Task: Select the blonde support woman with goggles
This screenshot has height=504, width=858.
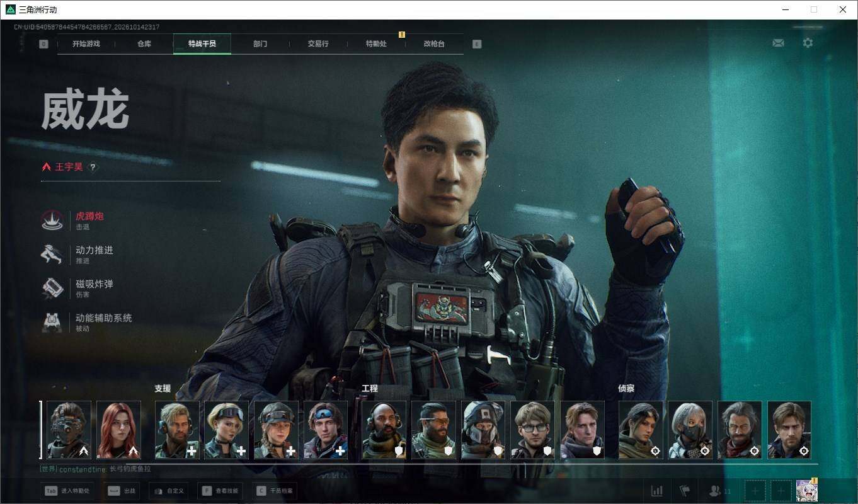Action: point(226,430)
